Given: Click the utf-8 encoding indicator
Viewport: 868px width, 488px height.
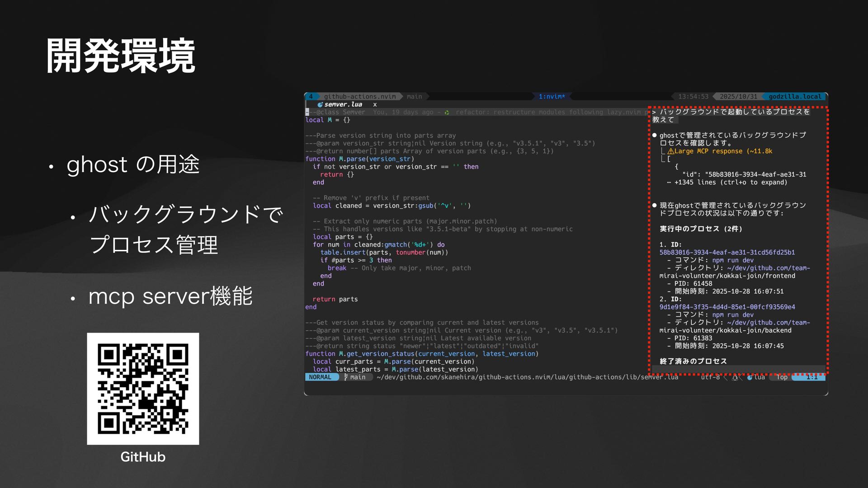Looking at the screenshot, I should (710, 377).
